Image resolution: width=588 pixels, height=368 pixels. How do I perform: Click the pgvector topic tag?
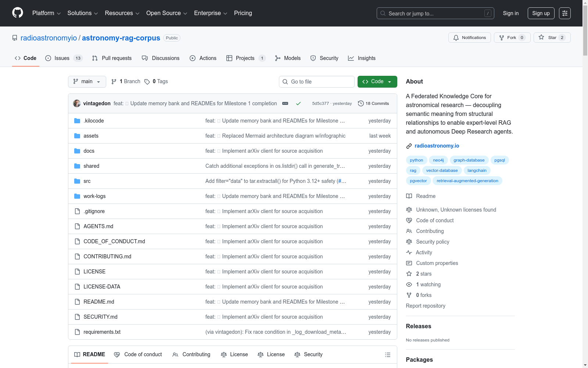tap(418, 181)
